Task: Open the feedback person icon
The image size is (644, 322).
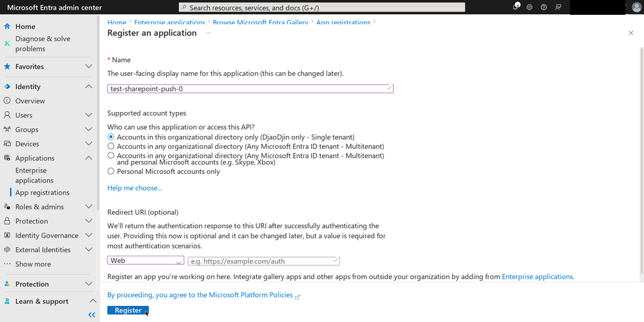Action: click(558, 7)
